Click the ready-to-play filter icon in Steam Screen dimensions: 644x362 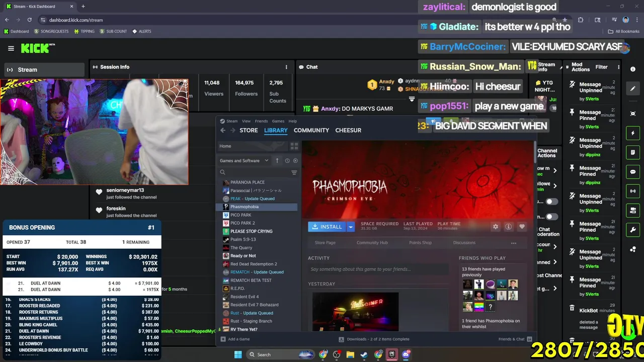[295, 160]
